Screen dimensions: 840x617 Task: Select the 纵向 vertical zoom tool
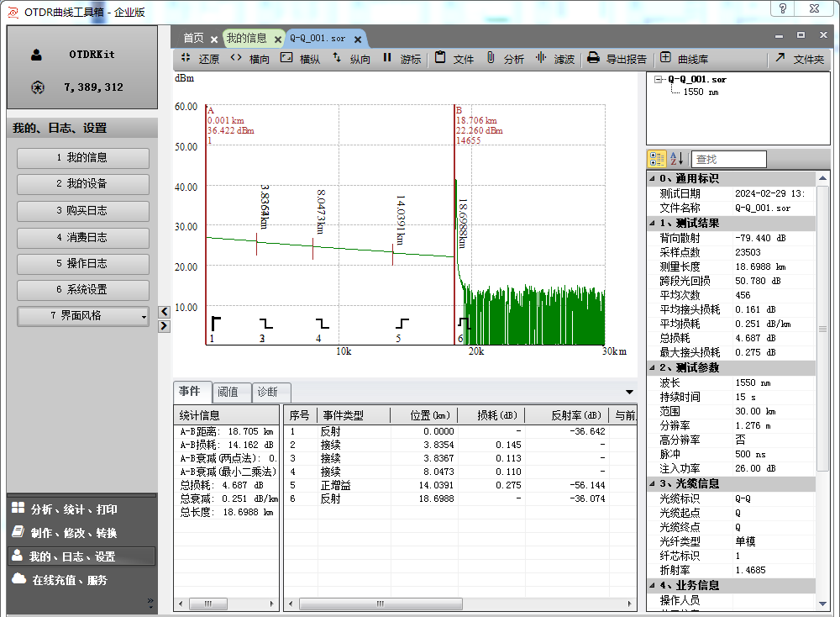click(x=350, y=59)
